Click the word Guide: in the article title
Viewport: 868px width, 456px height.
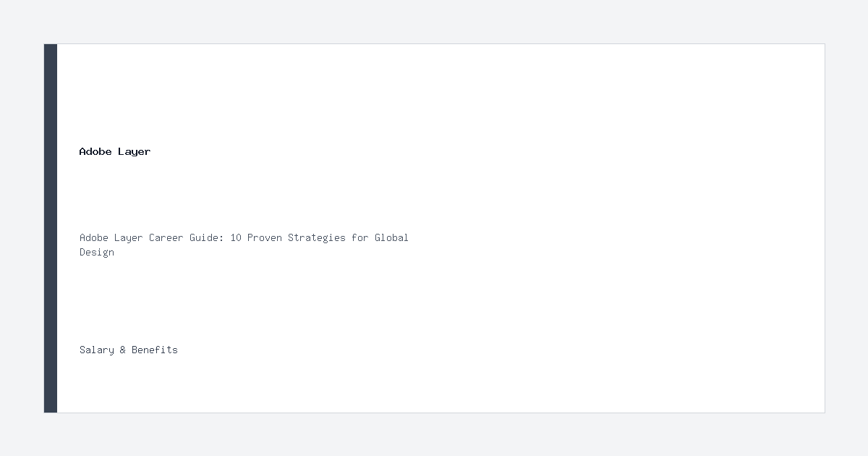point(207,237)
